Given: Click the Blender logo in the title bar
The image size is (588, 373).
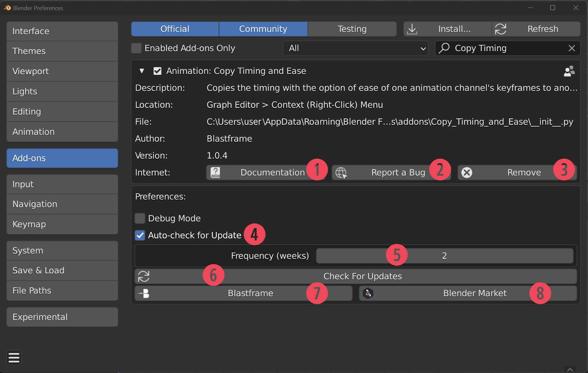Looking at the screenshot, I should tap(7, 8).
